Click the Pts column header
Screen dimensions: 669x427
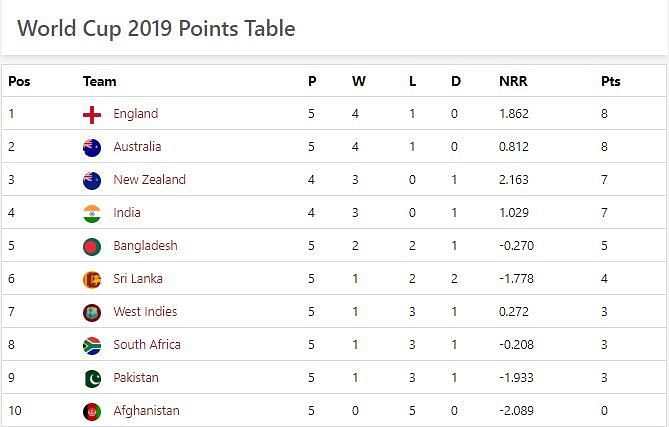(x=611, y=81)
